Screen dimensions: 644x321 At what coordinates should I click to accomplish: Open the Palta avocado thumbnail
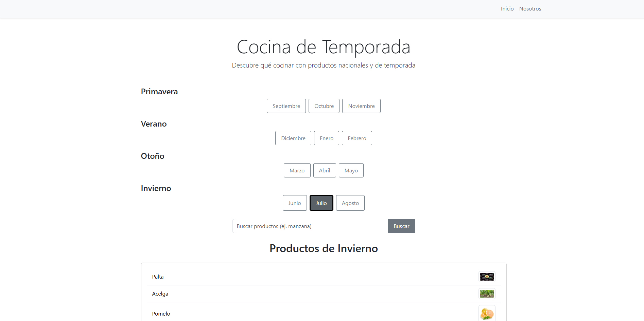tap(487, 277)
